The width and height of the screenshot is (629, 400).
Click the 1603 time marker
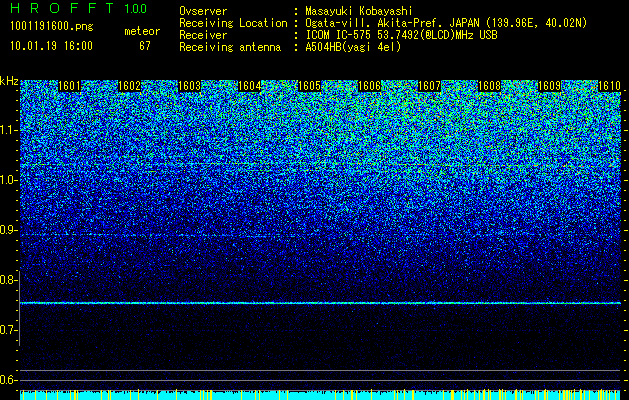click(x=189, y=86)
